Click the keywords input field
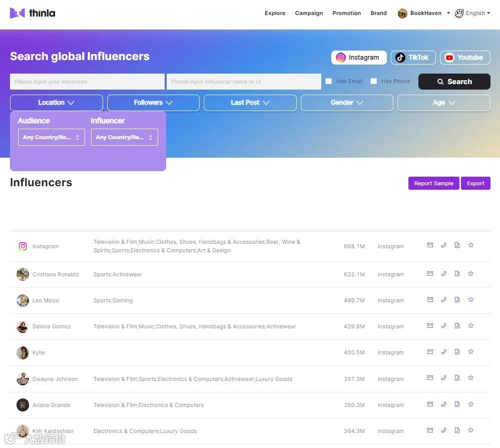 click(87, 82)
